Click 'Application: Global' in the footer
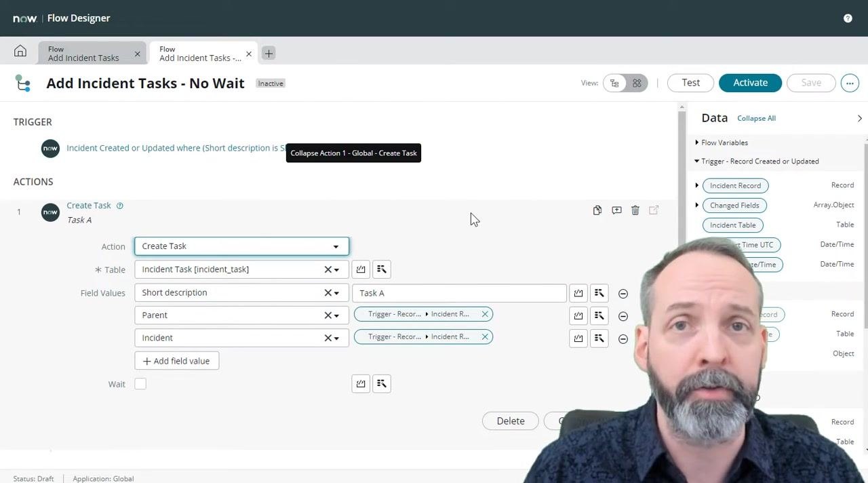Screen dimensions: 868x483 [x=103, y=478]
